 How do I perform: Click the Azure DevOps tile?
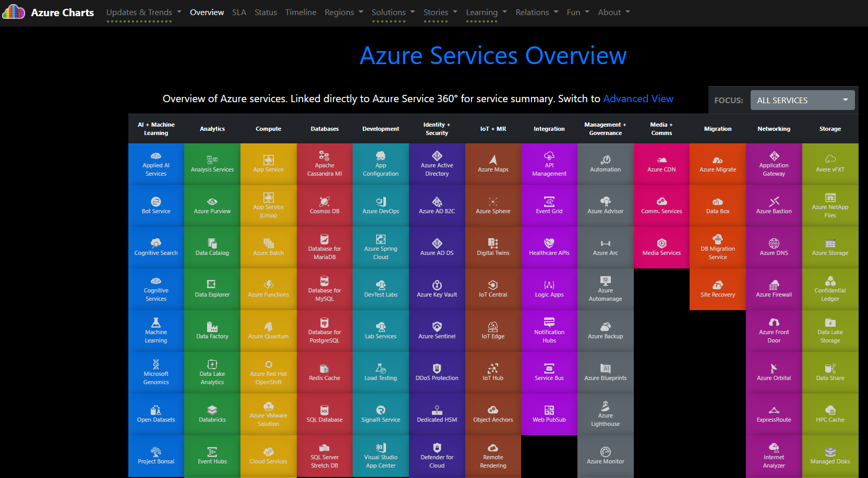(380, 205)
